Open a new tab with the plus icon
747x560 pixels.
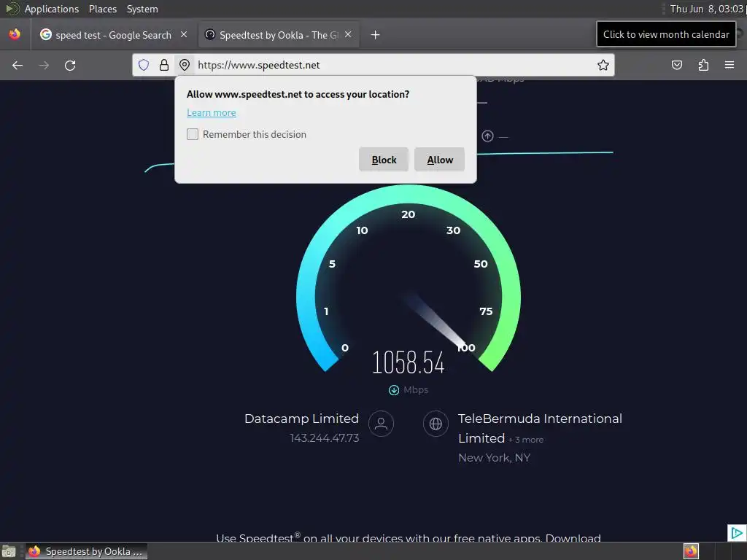[x=376, y=35]
